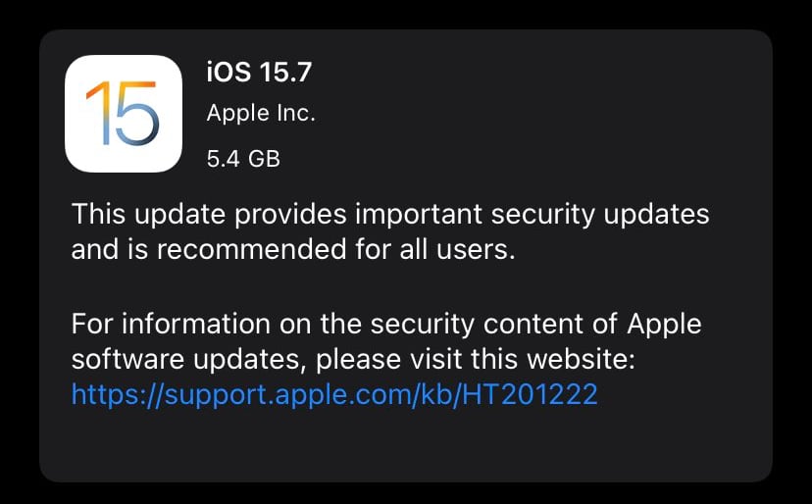Click the word 'Apple' ending the third line
The width and height of the screenshot is (812, 504).
[665, 325]
